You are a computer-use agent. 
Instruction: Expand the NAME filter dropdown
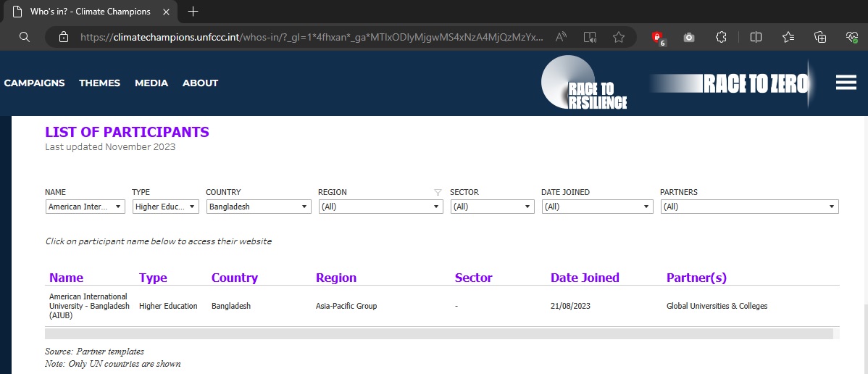(x=85, y=207)
